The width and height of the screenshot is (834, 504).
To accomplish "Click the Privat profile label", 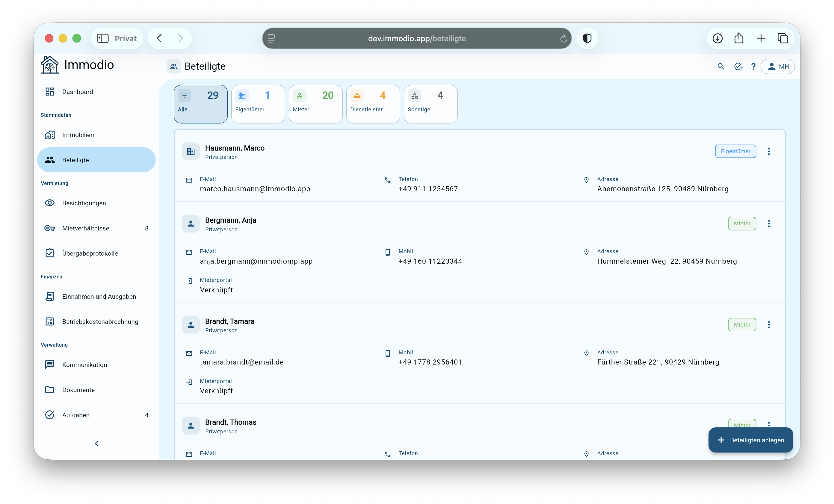I will point(126,38).
